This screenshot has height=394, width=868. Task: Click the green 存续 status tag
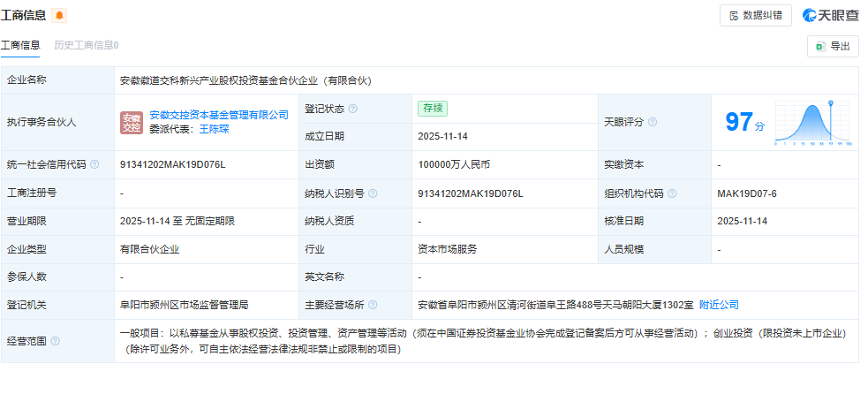433,108
